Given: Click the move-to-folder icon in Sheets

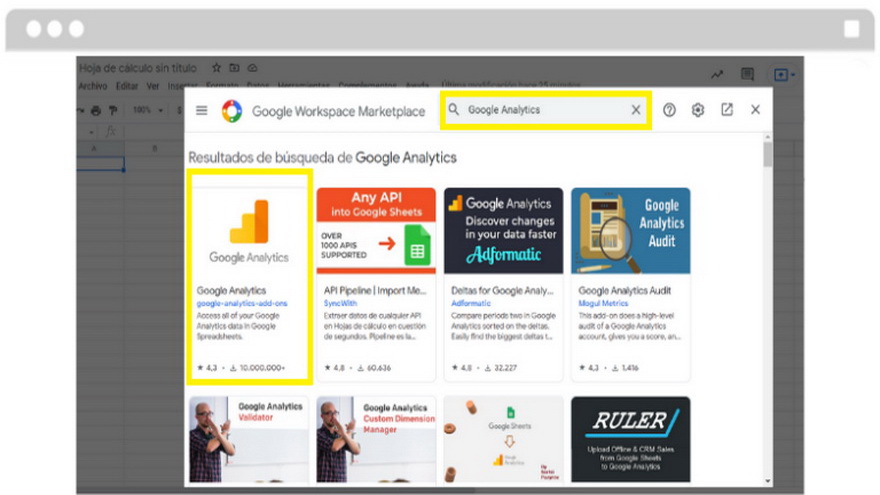Looking at the screenshot, I should point(234,68).
